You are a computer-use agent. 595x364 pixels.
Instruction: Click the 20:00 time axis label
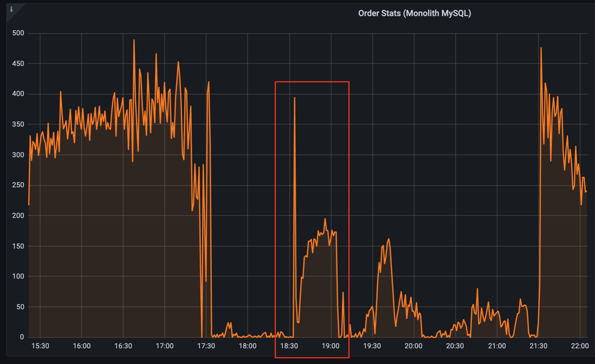pos(414,346)
